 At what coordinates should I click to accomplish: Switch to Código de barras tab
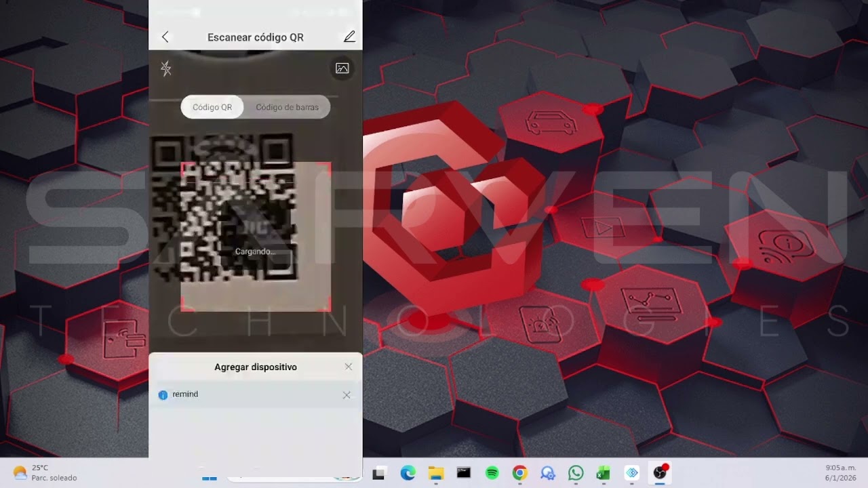[287, 107]
